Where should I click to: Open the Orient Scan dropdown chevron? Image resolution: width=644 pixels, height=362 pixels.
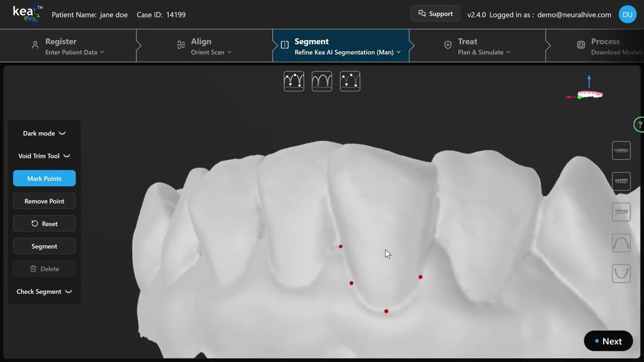tap(229, 52)
